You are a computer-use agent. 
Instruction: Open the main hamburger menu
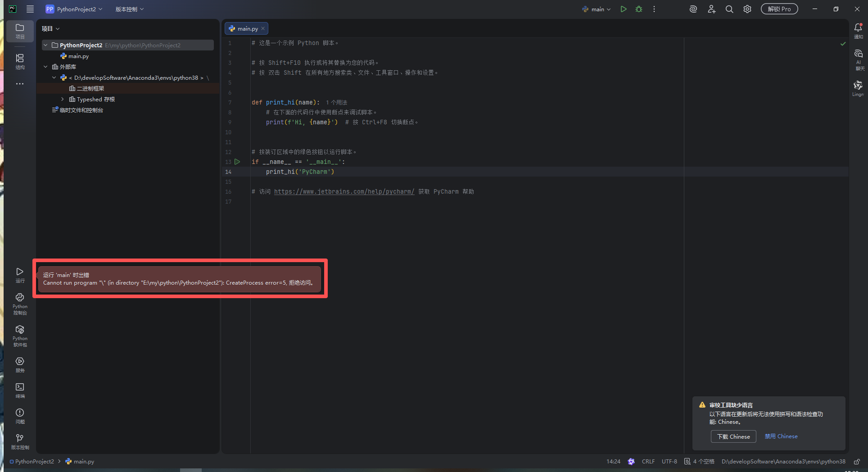tap(30, 9)
